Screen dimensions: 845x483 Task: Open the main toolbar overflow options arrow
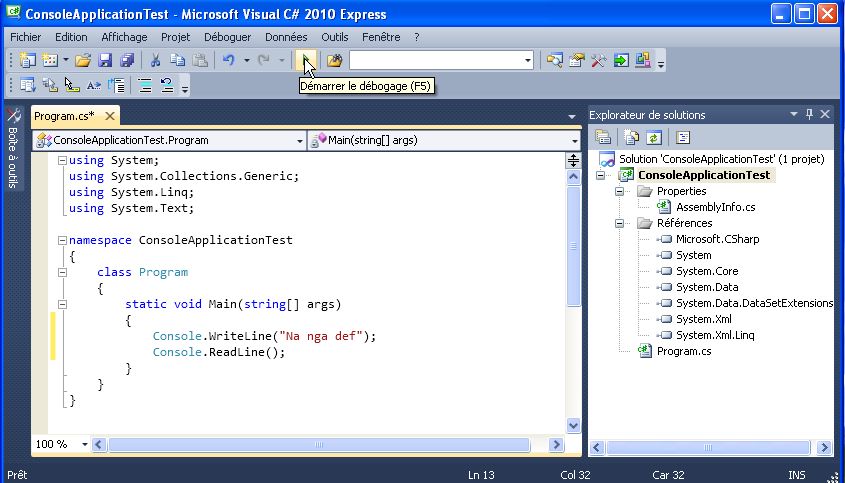click(661, 63)
